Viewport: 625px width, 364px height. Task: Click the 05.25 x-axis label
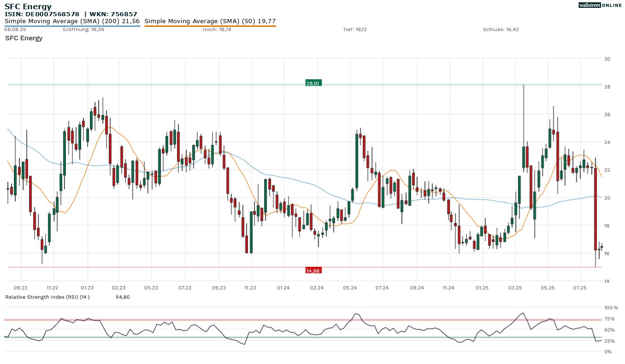[x=548, y=288]
